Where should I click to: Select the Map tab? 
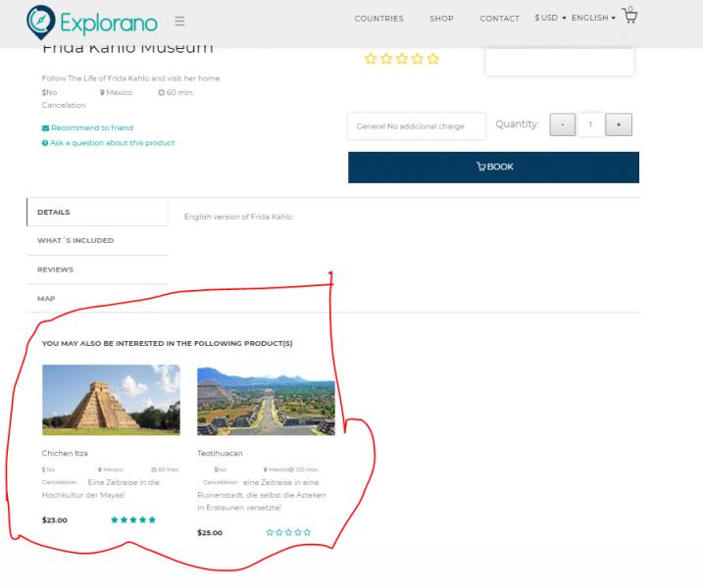click(46, 298)
